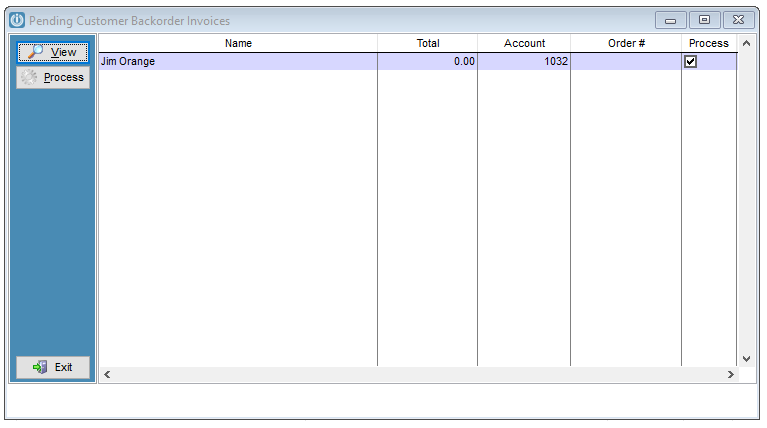Click the Account column header
767x428 pixels.
(524, 43)
